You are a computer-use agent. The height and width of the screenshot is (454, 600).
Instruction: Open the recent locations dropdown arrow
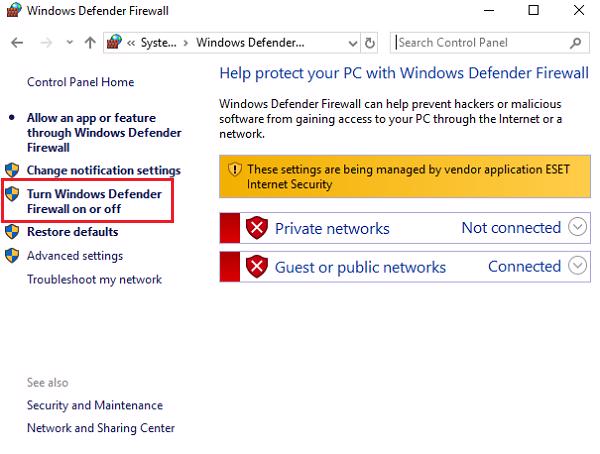pyautogui.click(x=69, y=43)
